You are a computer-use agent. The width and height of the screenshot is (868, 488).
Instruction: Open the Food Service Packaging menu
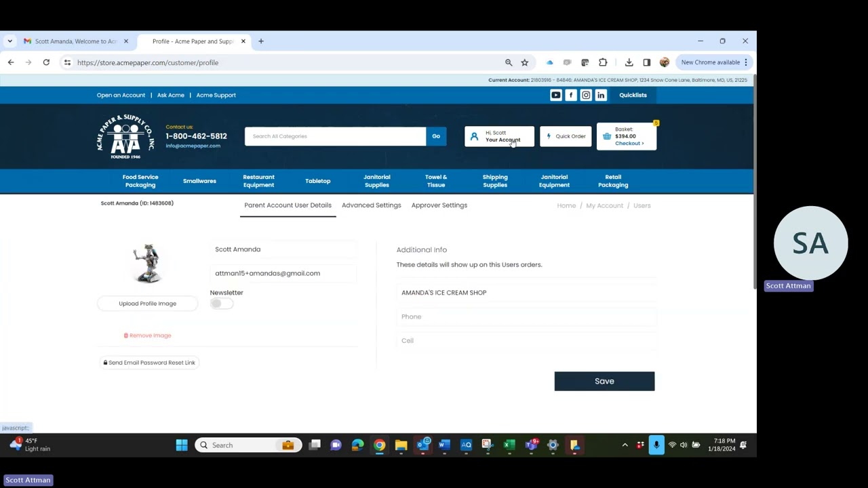[140, 181]
